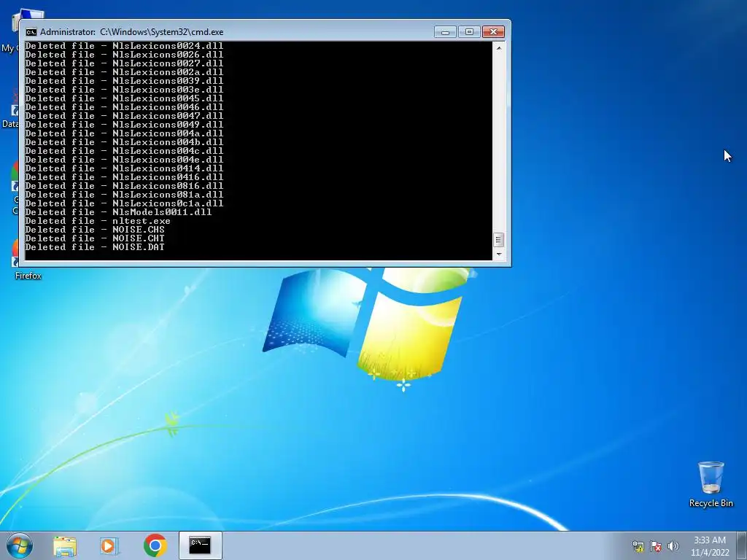Click the line 'Deleted file - NlsLexicons004e.dll'

[124, 160]
